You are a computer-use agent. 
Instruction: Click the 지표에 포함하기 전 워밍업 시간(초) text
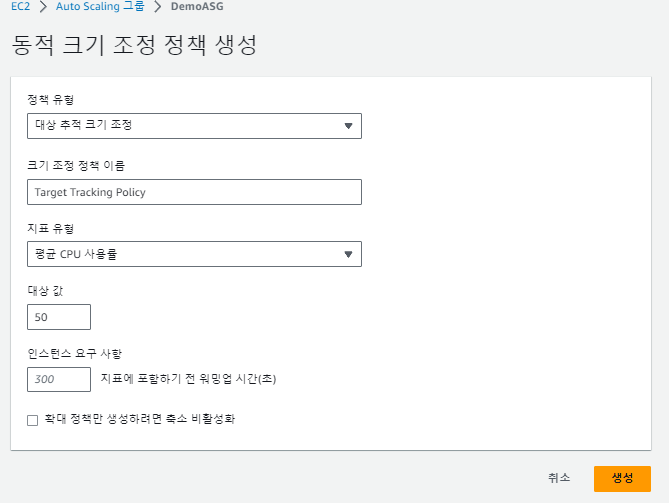tap(188, 379)
